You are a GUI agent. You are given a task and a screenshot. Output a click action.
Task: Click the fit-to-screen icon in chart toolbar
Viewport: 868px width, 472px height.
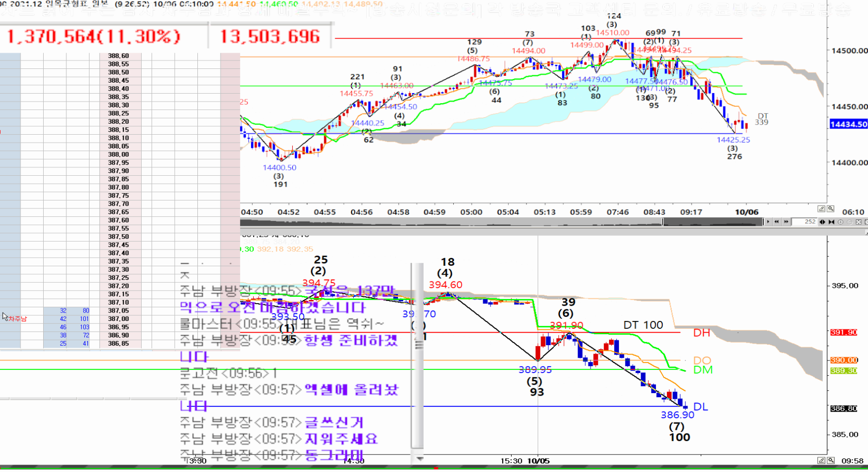click(x=859, y=222)
